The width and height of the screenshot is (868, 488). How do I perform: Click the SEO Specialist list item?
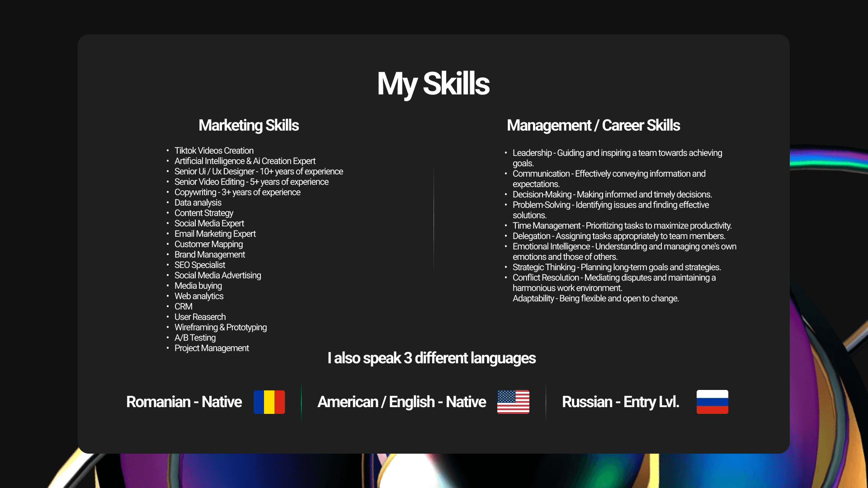pyautogui.click(x=199, y=265)
